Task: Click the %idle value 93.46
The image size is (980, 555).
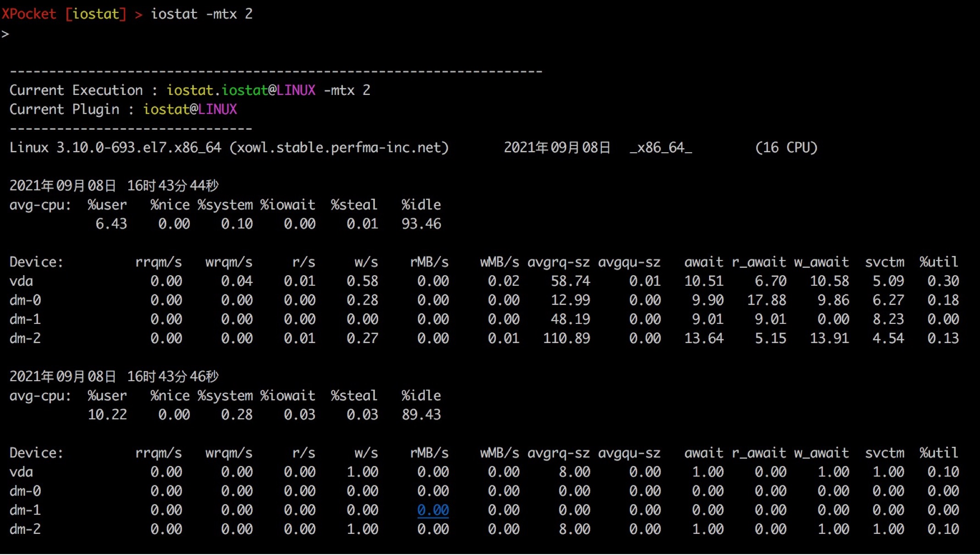Action: click(421, 224)
